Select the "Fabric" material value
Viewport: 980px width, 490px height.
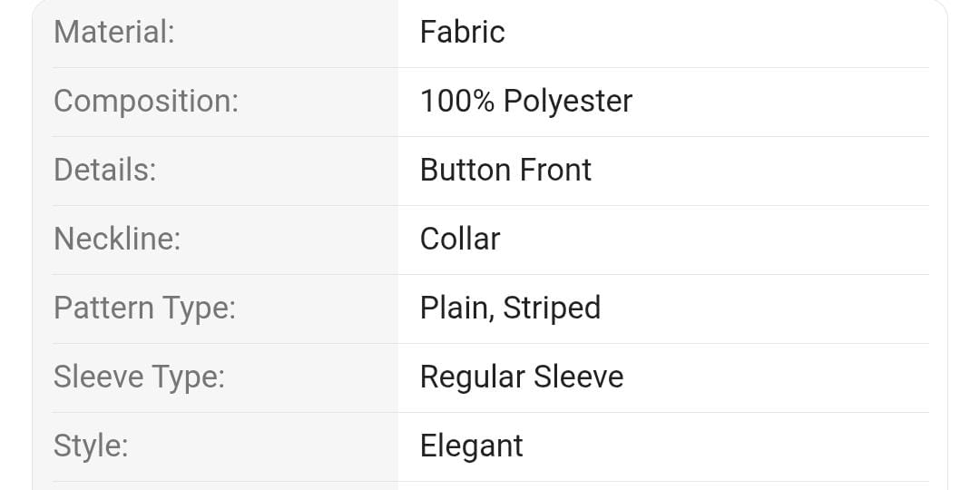click(462, 33)
